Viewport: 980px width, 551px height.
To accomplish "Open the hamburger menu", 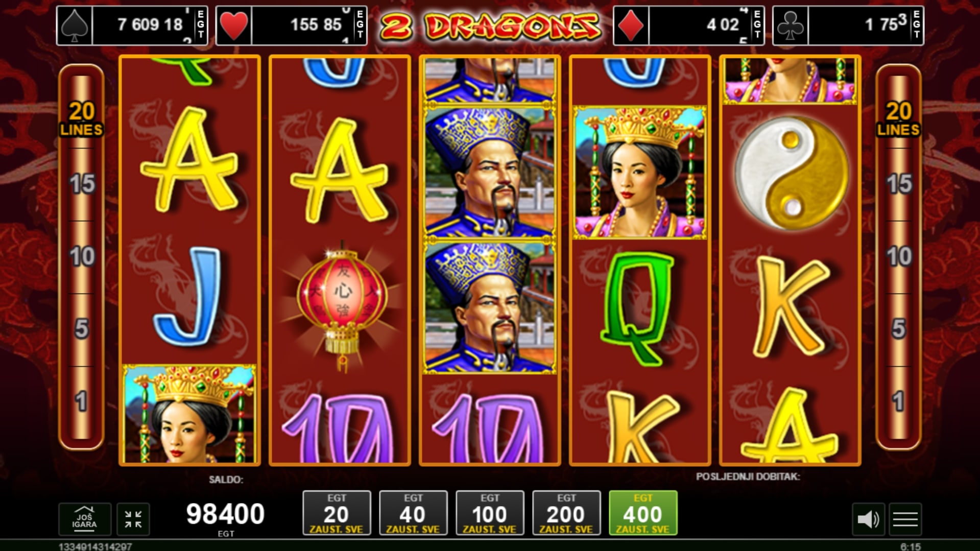I will pos(905,519).
